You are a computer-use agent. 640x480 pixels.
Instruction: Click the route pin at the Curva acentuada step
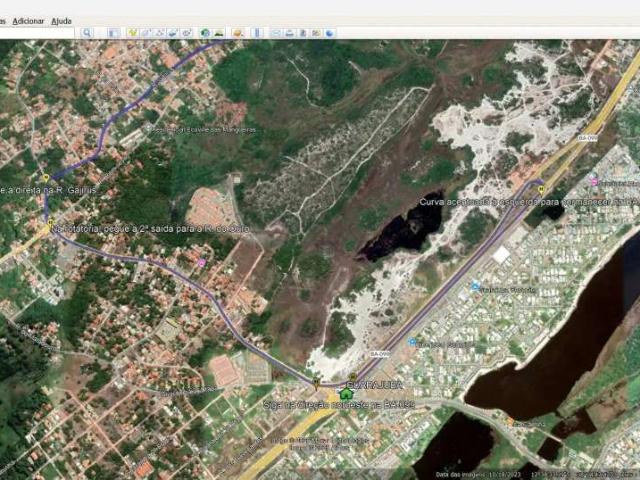click(542, 189)
